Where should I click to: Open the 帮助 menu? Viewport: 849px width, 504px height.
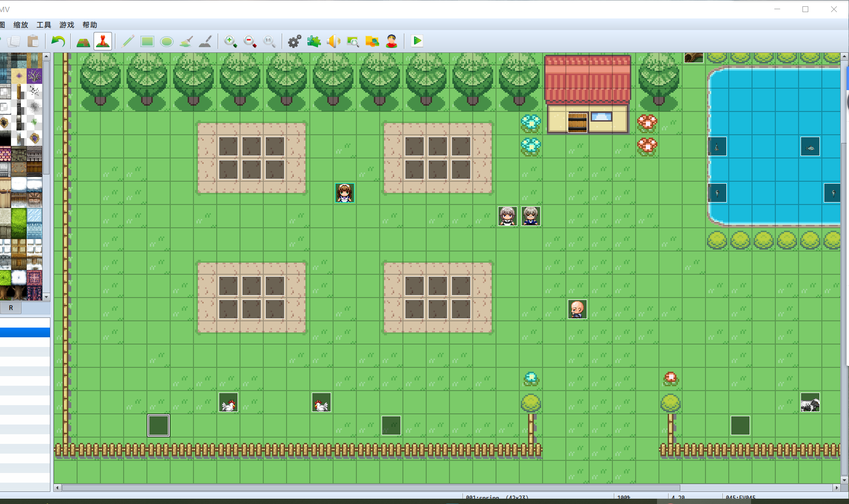(x=89, y=25)
